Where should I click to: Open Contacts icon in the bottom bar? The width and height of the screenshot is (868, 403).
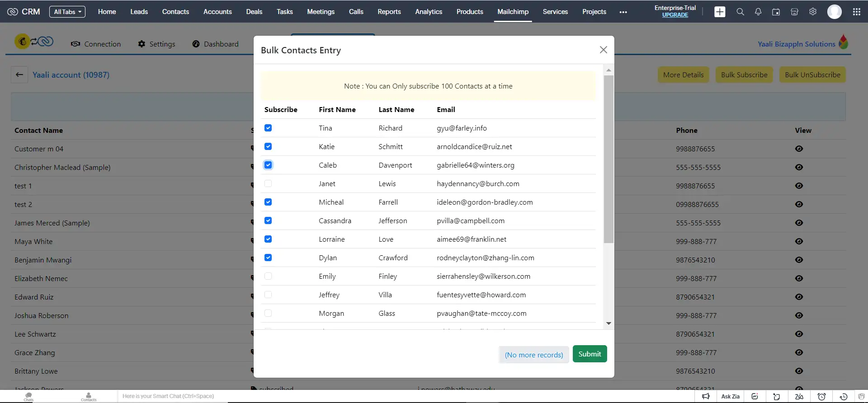(x=89, y=397)
